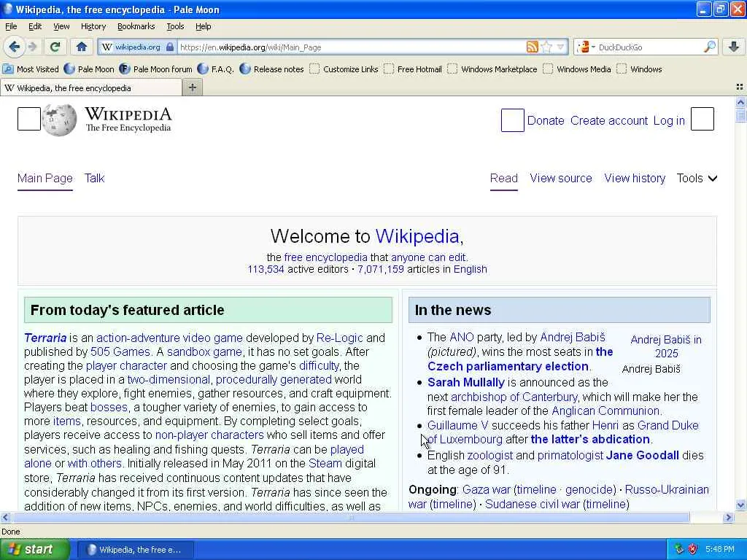Click the vertical scrollbar thumb
This screenshot has width=747, height=560.
[740, 114]
